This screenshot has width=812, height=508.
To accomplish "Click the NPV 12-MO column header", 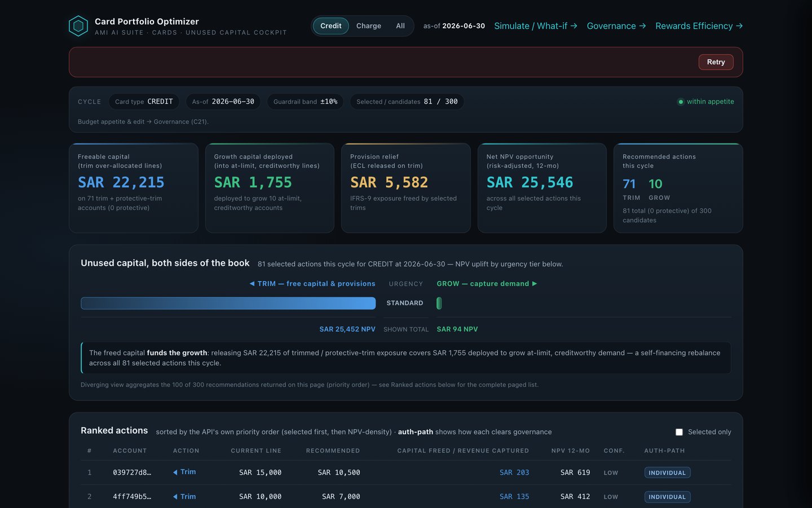I will coord(571,450).
